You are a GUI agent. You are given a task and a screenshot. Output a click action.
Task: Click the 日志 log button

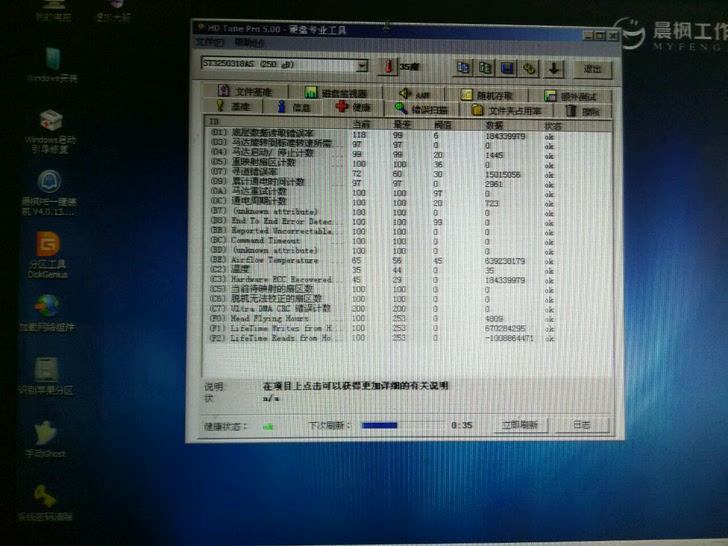[x=581, y=425]
